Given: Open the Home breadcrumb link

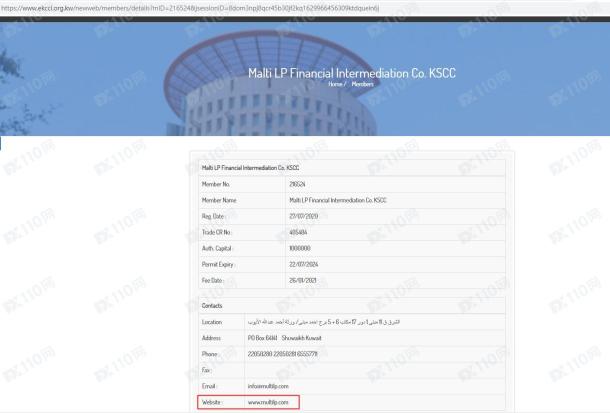Looking at the screenshot, I should coord(335,84).
